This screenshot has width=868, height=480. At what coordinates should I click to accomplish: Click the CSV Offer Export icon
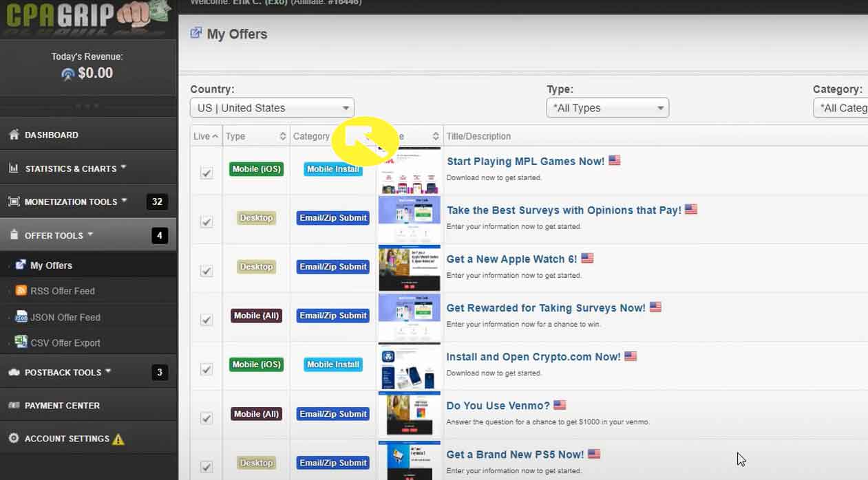coord(21,342)
